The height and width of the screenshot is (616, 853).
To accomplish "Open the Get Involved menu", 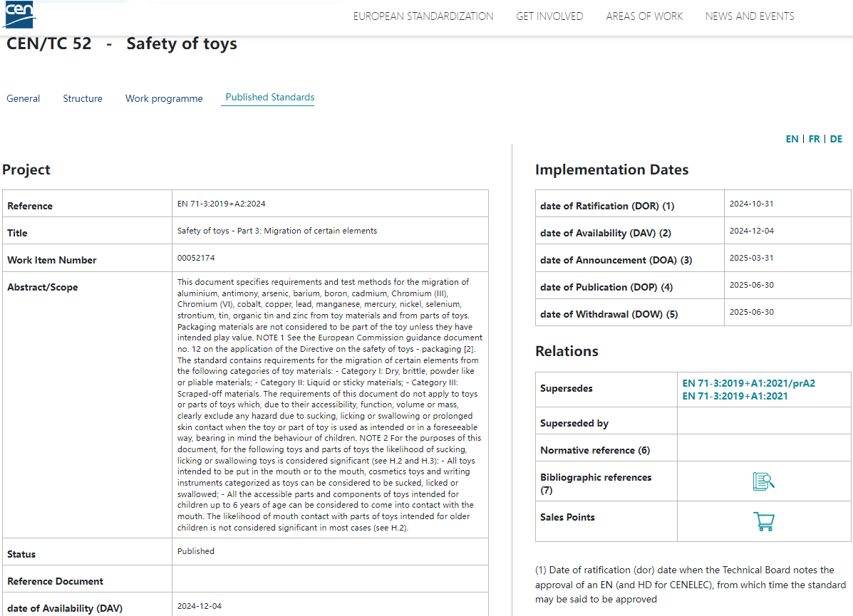I will click(x=549, y=16).
